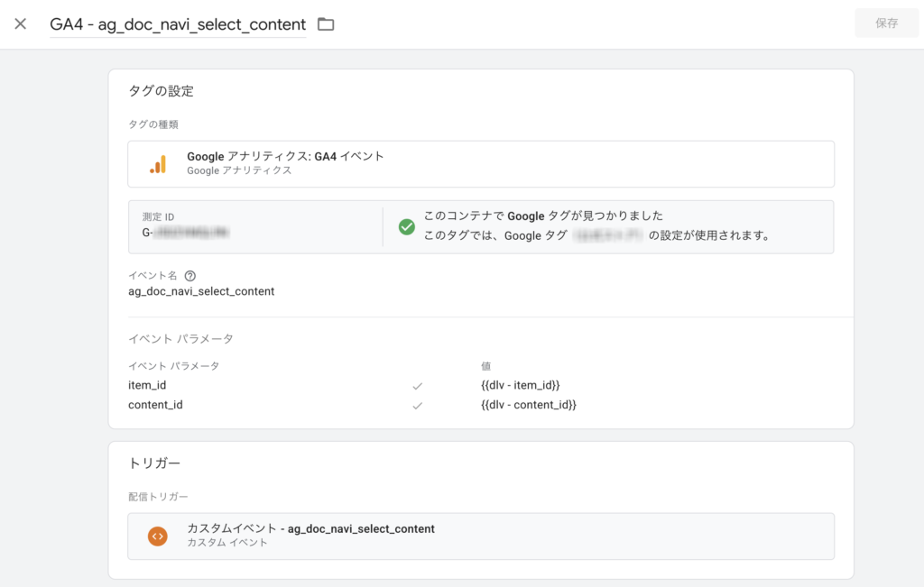Click the green checkmark Google tag found icon
The width and height of the screenshot is (924, 587).
(407, 226)
